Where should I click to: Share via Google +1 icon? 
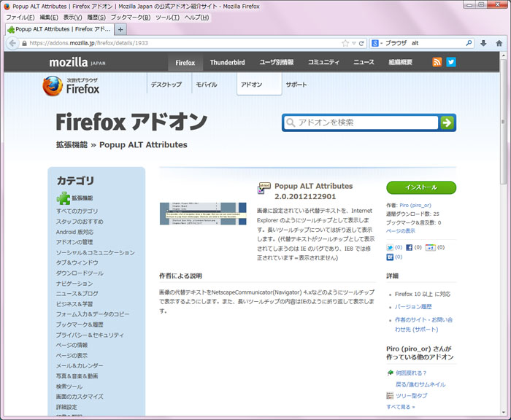coord(431,247)
